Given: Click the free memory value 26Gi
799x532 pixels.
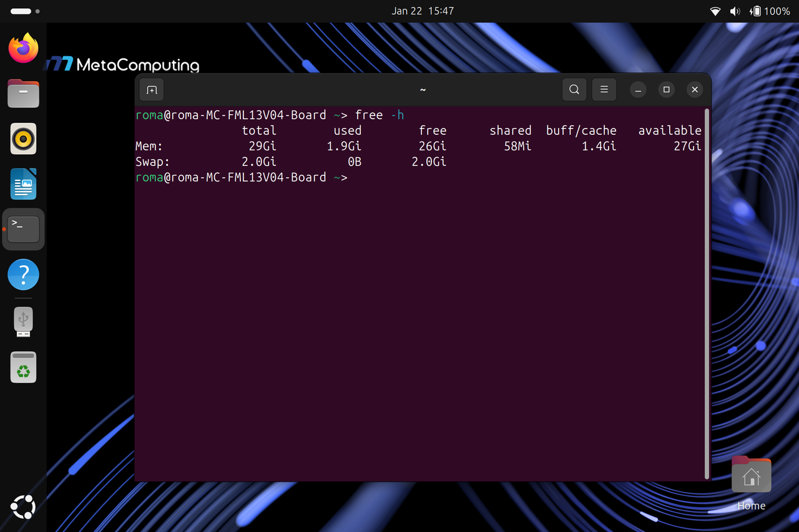Looking at the screenshot, I should [x=433, y=146].
